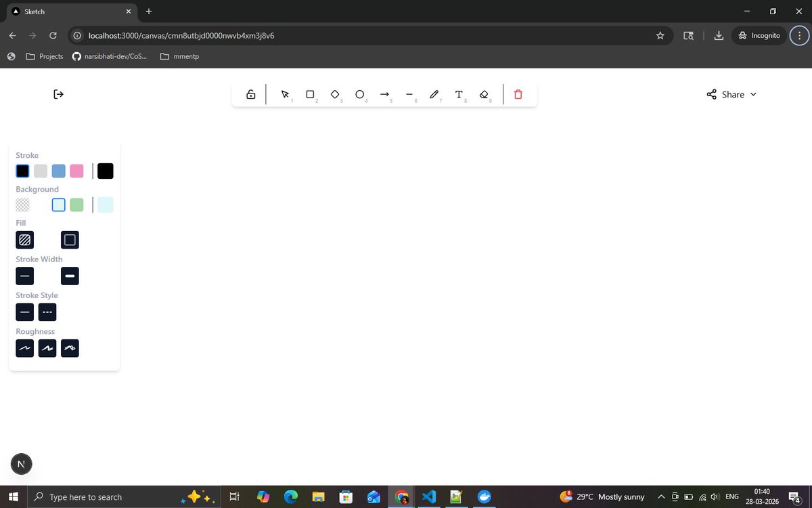This screenshot has height=508, width=812.
Task: Open the browser bookmarks folder Projects
Action: (45, 56)
